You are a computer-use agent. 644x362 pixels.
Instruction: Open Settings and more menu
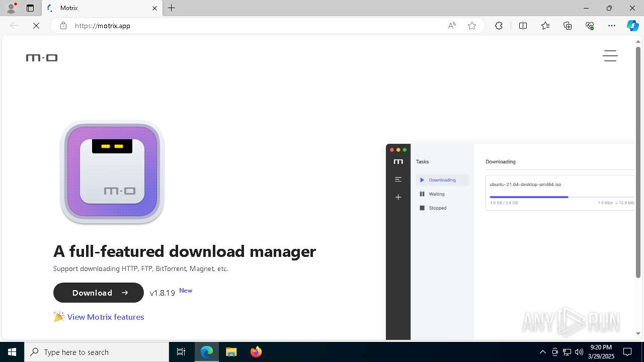(612, 26)
